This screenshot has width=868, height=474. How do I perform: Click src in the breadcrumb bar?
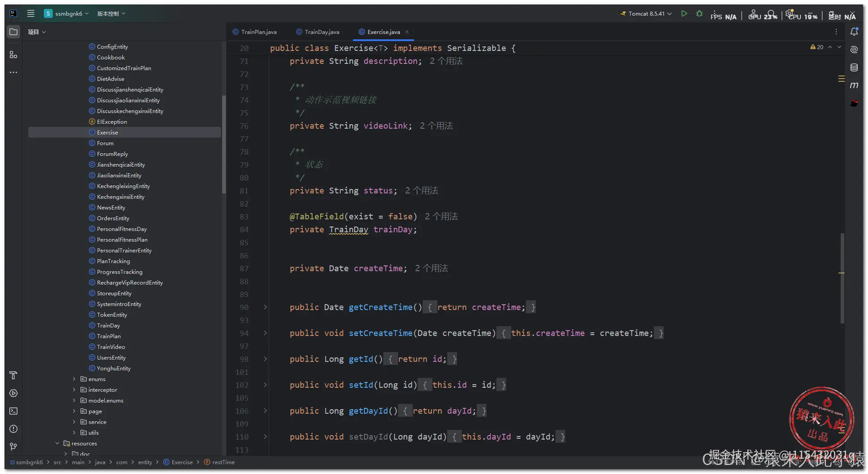[x=57, y=462]
